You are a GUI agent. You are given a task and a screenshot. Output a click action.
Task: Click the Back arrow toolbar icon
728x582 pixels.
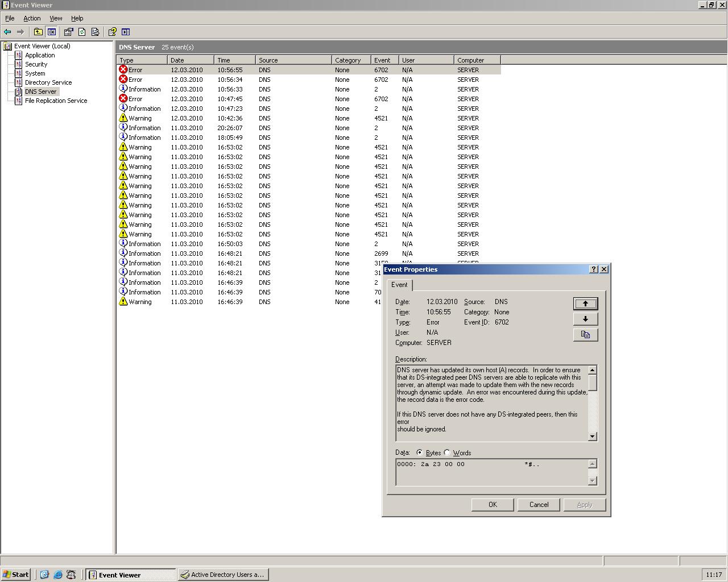7,32
